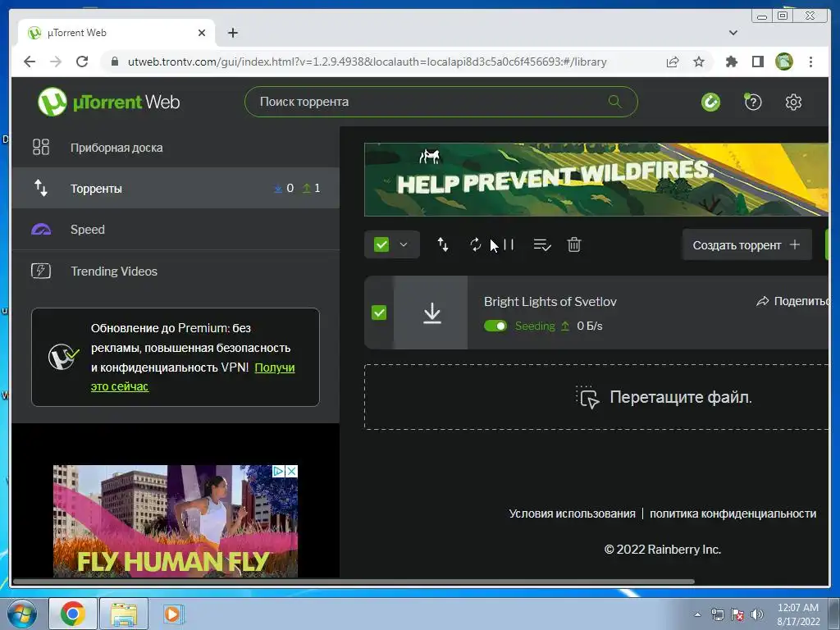Click the Help Prevent Wildfires banner
The width and height of the screenshot is (840, 630).
click(596, 180)
